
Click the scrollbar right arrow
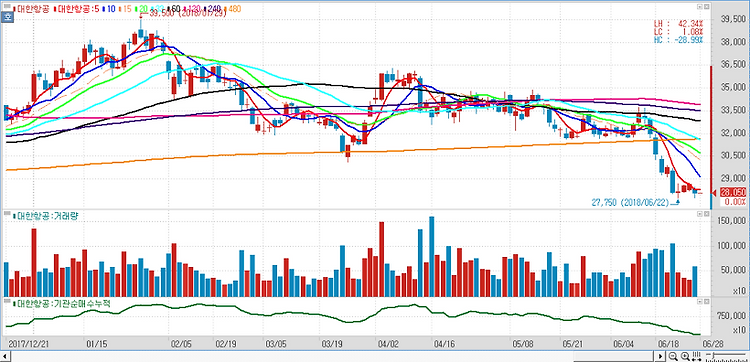tap(660, 356)
